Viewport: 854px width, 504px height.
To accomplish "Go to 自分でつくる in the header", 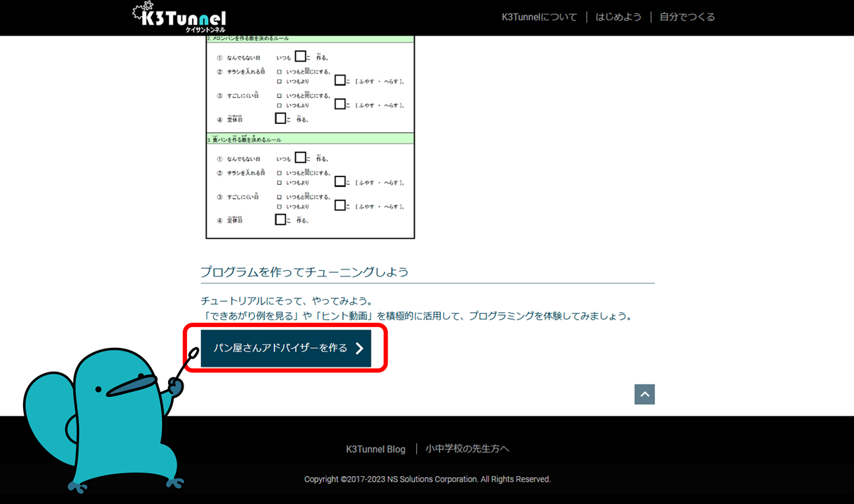I will click(x=687, y=17).
